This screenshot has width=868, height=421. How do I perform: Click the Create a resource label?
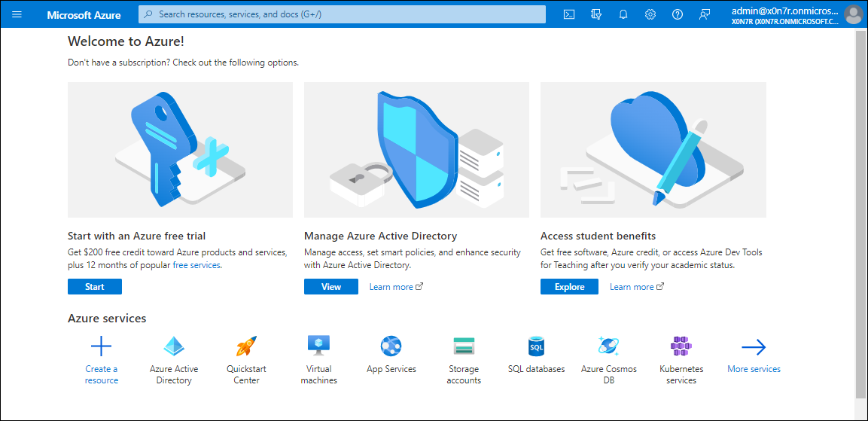[102, 374]
